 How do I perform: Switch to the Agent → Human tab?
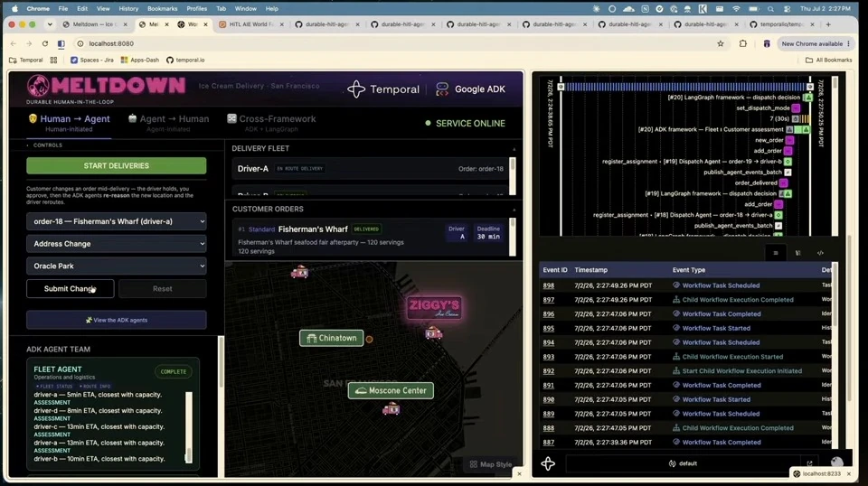(168, 123)
